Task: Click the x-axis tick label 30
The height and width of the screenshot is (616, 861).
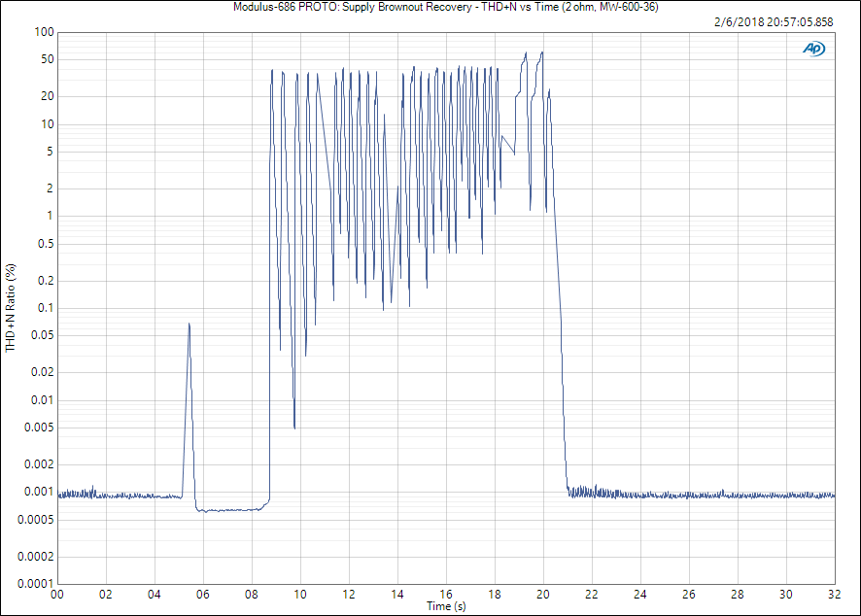Action: (786, 595)
